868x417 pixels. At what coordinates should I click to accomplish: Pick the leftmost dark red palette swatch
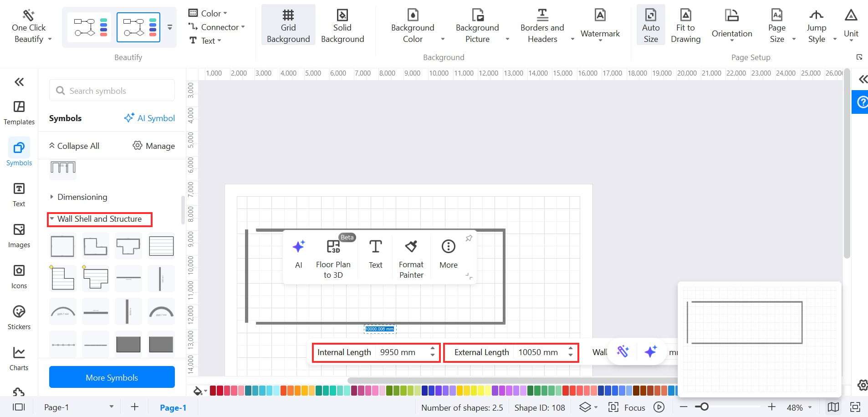[213, 391]
